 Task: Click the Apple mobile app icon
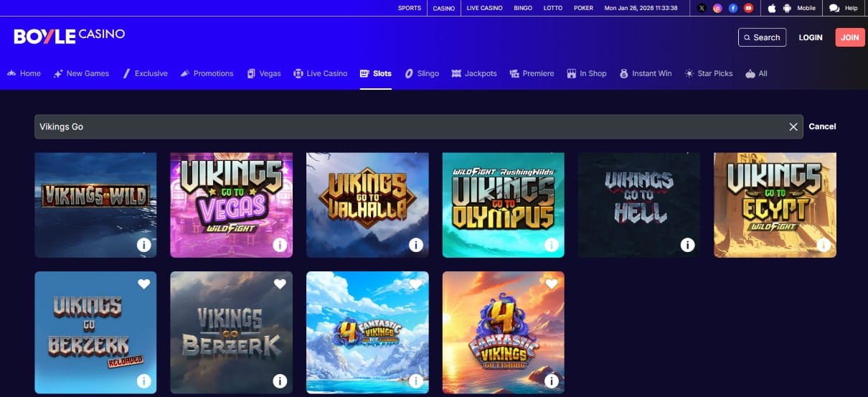click(x=772, y=8)
